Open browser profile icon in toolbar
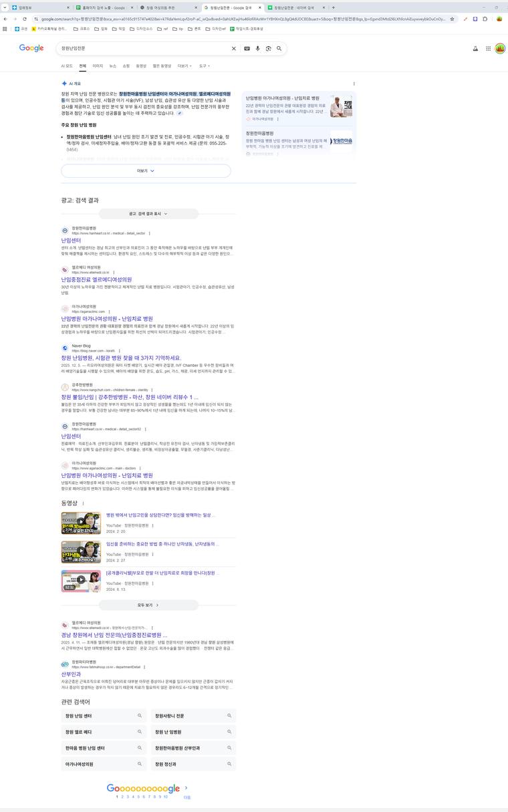The height and width of the screenshot is (812, 508). click(x=499, y=19)
